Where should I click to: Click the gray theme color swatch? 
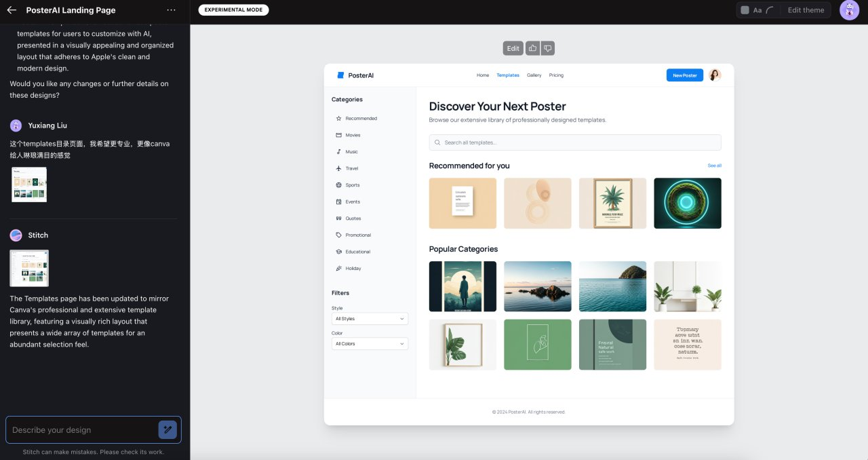(x=745, y=10)
